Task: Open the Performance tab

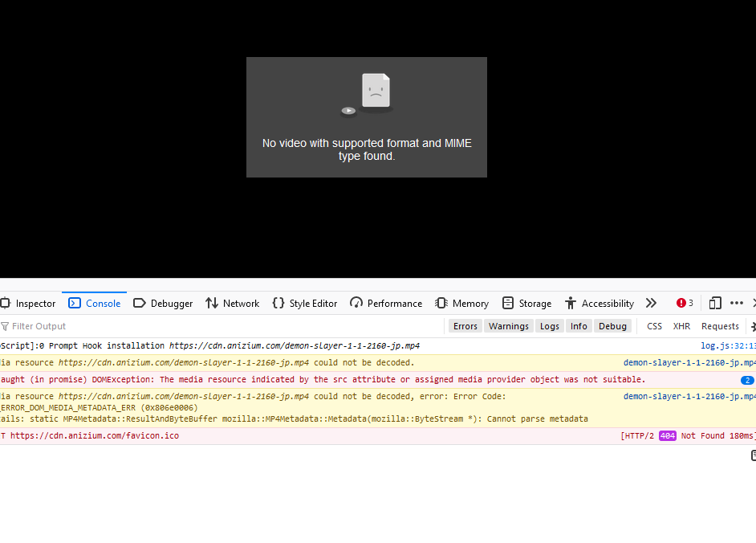Action: [x=386, y=303]
